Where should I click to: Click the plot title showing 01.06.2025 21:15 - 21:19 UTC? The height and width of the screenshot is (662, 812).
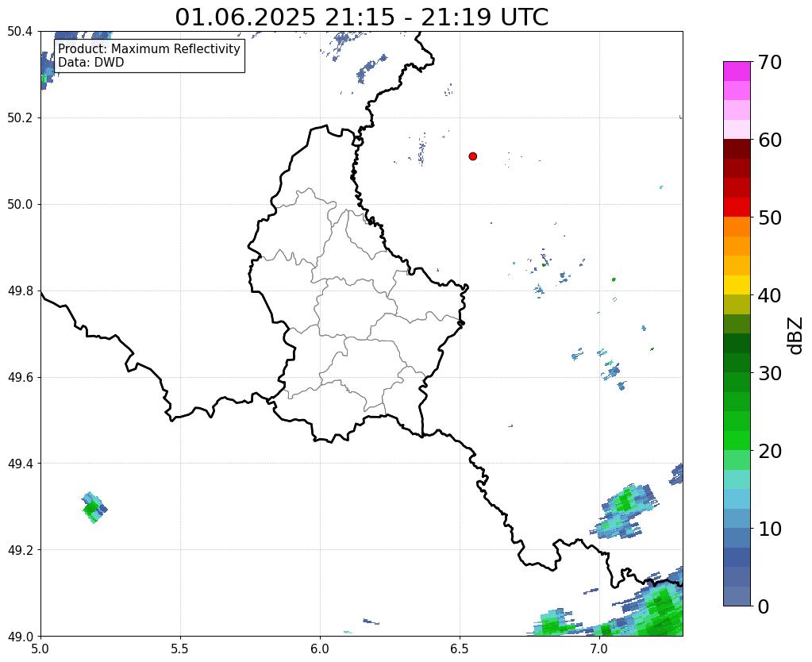[361, 17]
